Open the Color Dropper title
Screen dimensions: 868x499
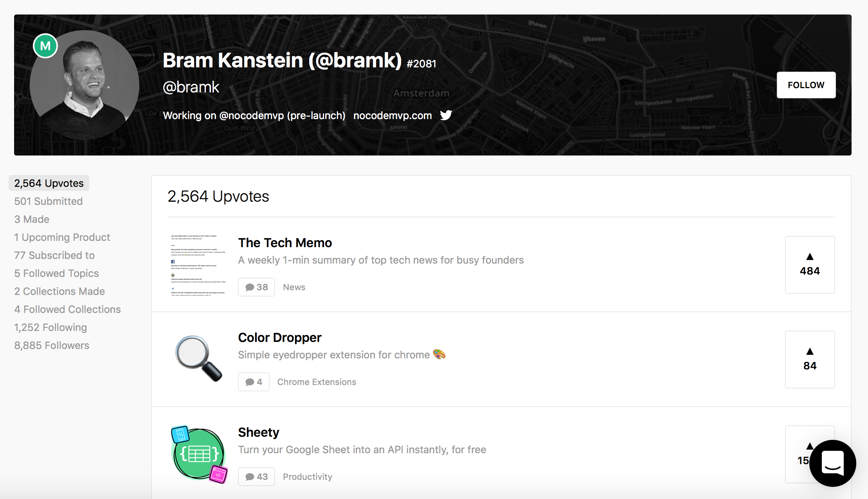click(x=280, y=338)
